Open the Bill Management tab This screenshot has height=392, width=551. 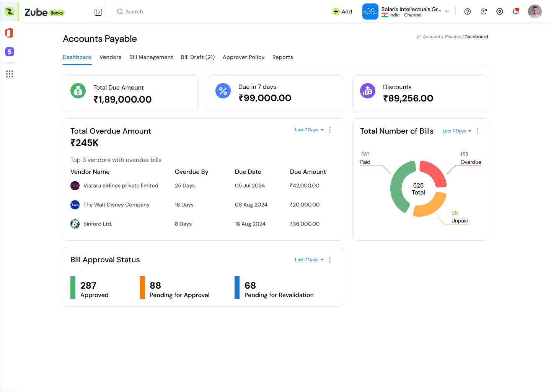151,57
